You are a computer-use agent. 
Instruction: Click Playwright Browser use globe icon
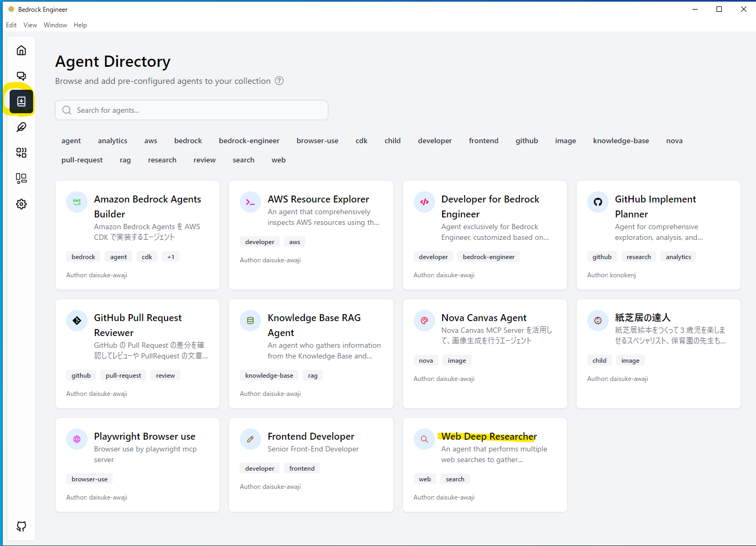77,439
